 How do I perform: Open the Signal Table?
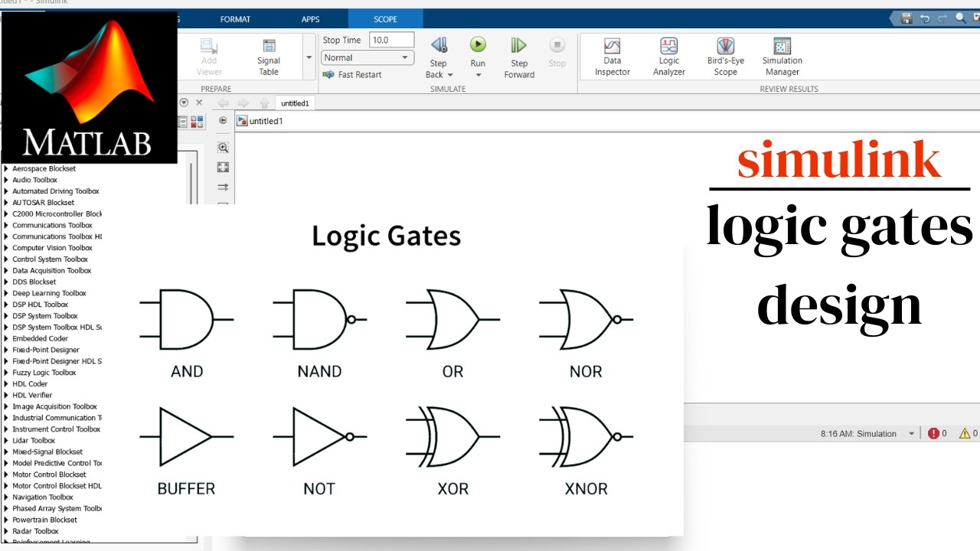(269, 57)
